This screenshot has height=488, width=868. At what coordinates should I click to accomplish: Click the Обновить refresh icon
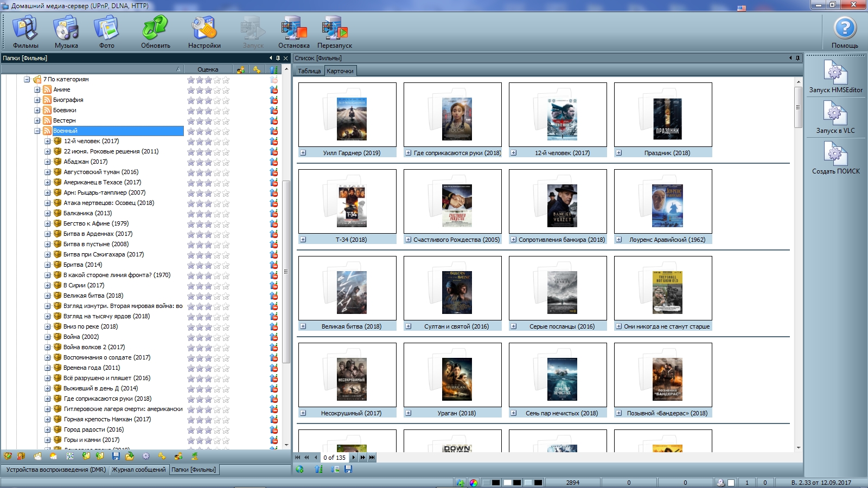[156, 32]
